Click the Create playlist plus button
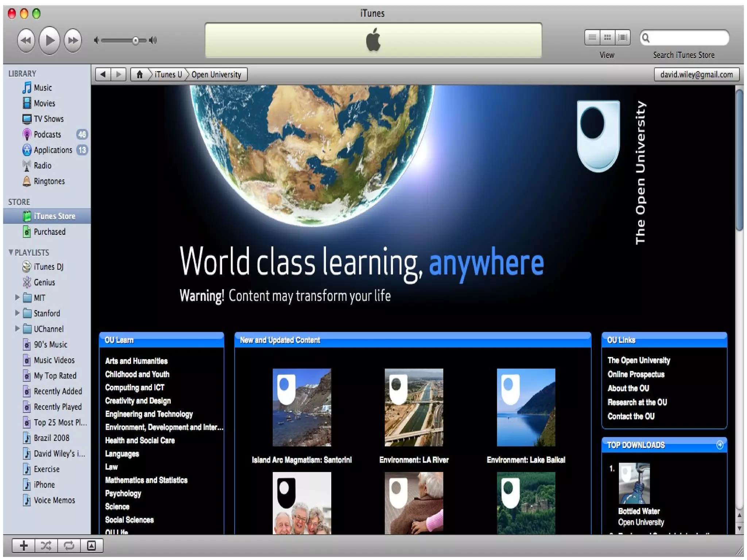 [x=24, y=545]
